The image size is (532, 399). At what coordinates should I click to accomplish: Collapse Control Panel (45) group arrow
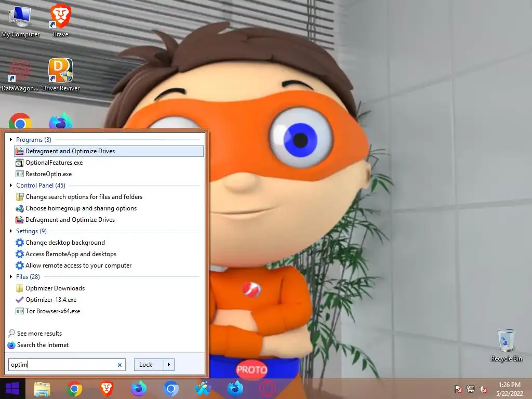pos(11,185)
